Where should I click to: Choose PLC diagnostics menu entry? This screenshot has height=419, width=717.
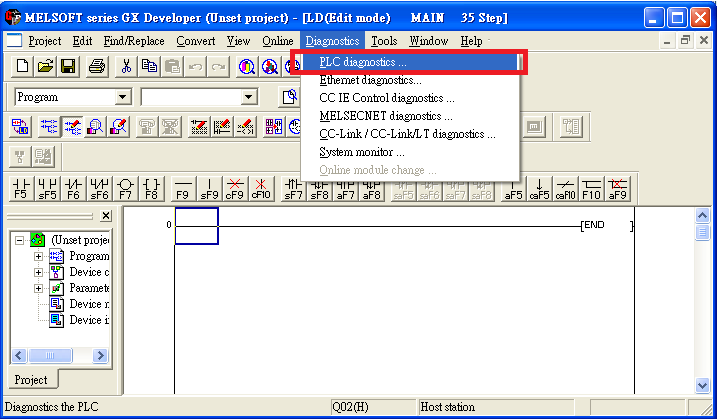click(x=410, y=62)
